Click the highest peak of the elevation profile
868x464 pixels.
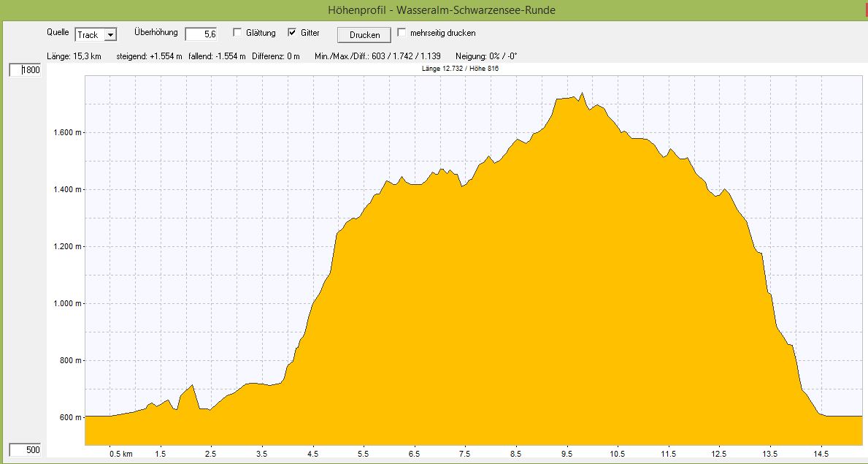point(582,94)
